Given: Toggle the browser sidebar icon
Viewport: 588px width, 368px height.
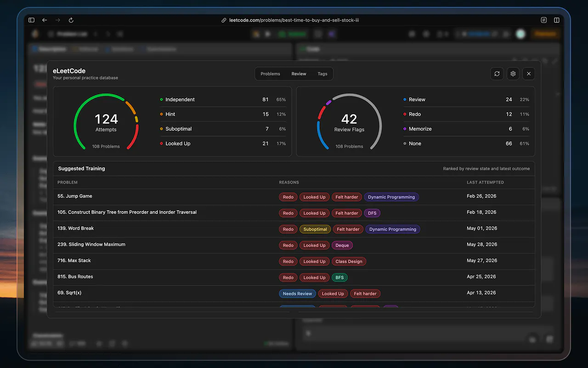Looking at the screenshot, I should 31,20.
